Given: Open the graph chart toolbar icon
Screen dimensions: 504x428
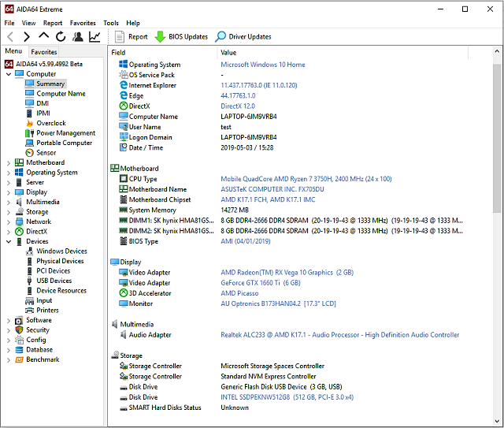Looking at the screenshot, I should point(94,37).
